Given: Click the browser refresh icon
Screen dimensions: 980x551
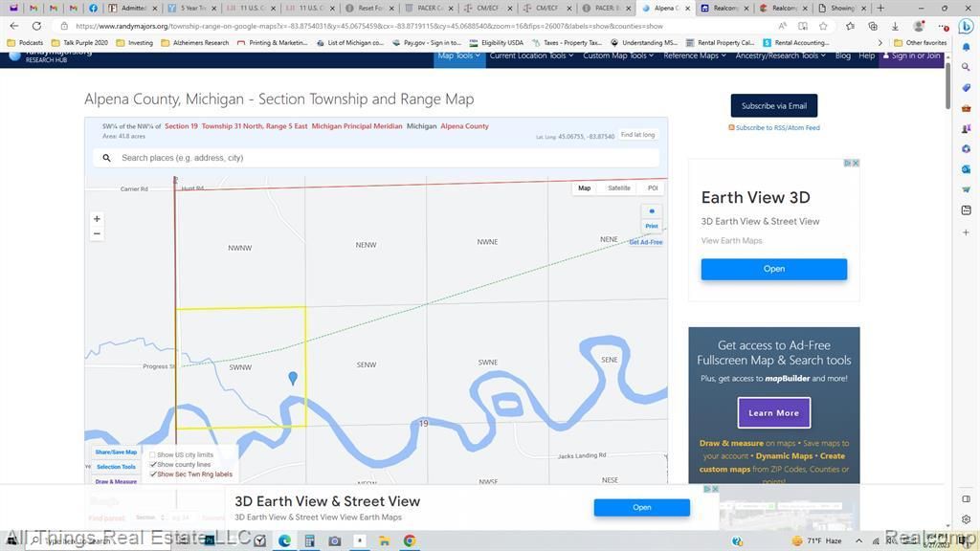Looking at the screenshot, I should (x=36, y=26).
